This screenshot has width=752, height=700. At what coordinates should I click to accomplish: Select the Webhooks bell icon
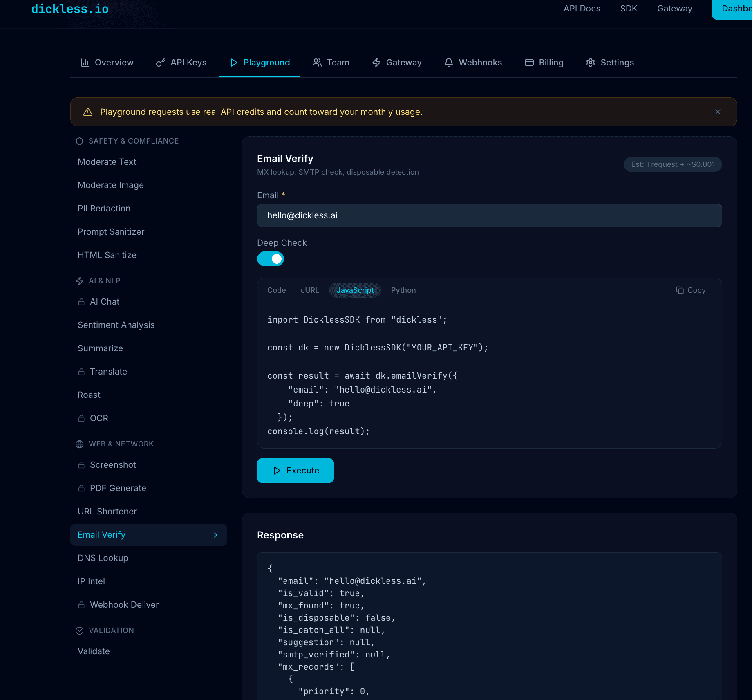(x=448, y=62)
